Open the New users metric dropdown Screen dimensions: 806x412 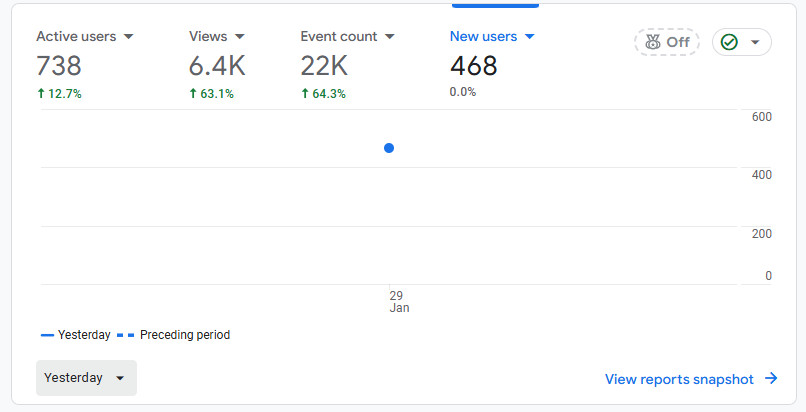(492, 36)
